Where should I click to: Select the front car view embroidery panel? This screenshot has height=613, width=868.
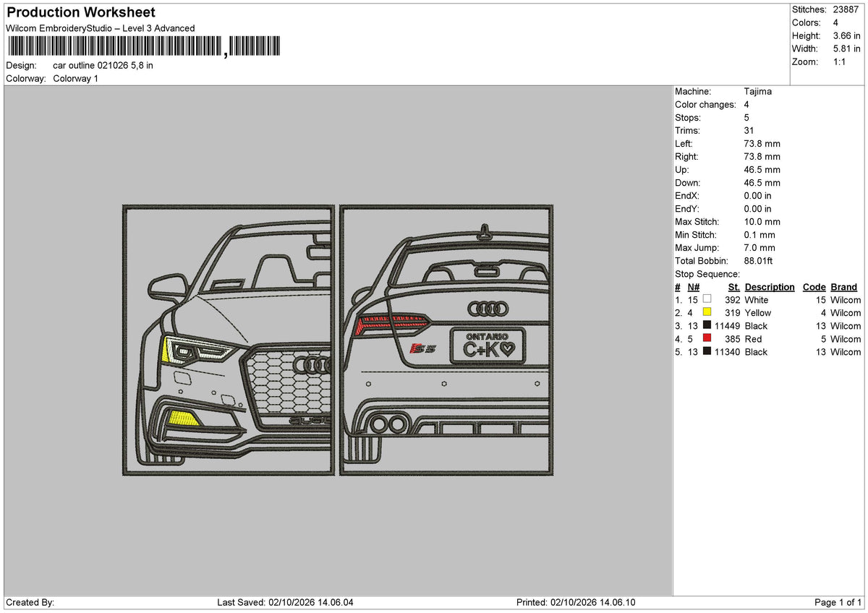(229, 340)
